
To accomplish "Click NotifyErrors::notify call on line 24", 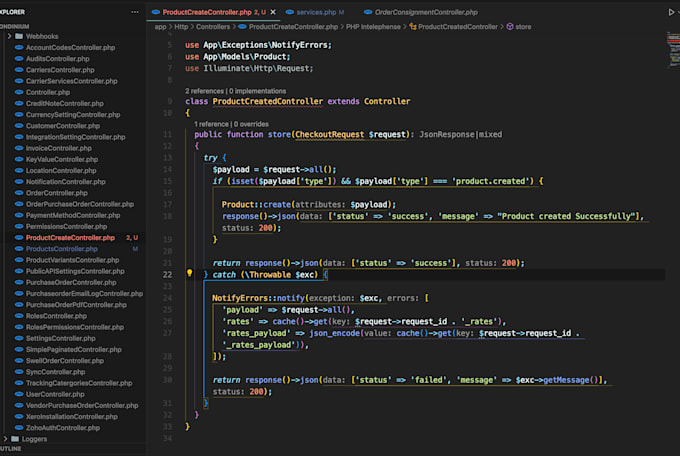I will coord(258,298).
